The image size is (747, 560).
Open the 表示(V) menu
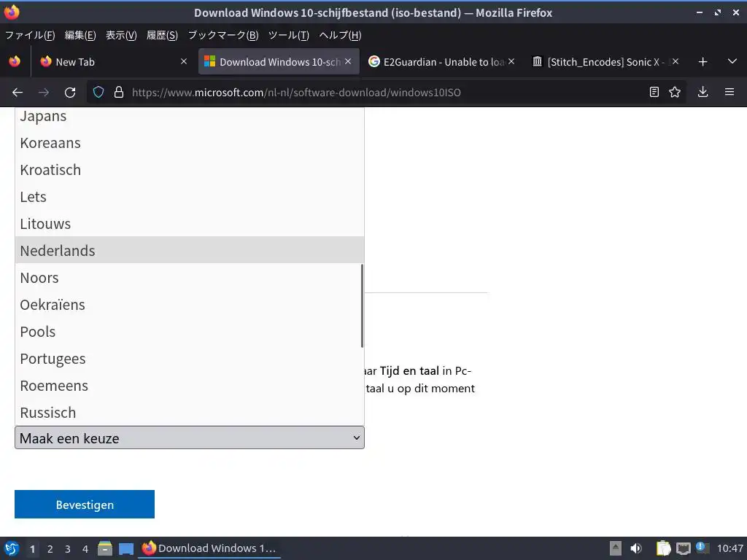coord(121,35)
